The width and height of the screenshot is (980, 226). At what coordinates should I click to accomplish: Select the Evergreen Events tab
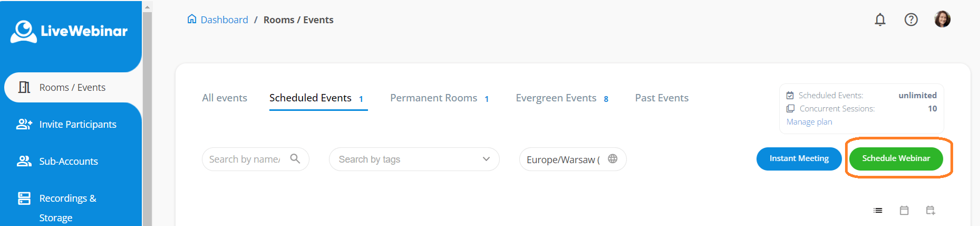pos(556,98)
